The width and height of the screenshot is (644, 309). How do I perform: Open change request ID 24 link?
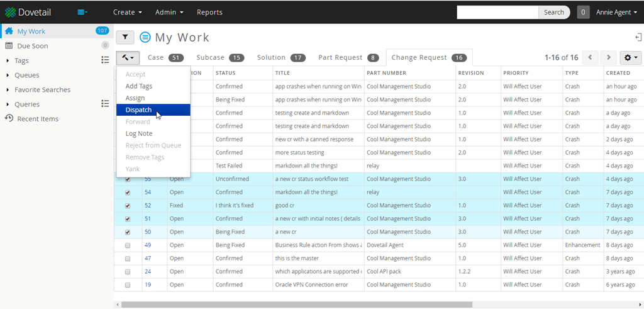tap(148, 271)
